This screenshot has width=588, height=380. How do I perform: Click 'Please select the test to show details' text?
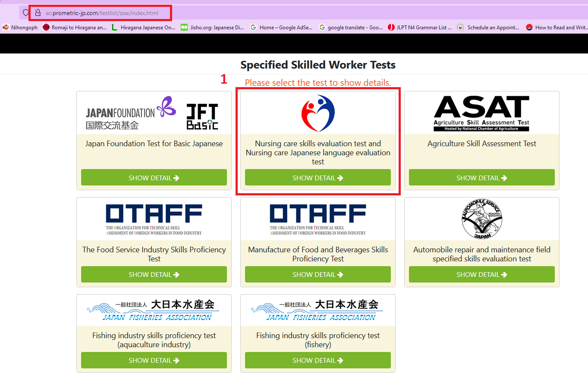[318, 82]
